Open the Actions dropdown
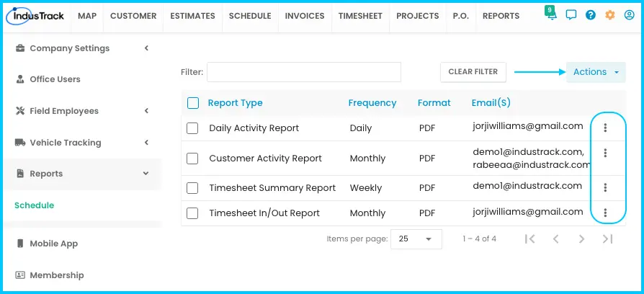644x294 pixels. tap(596, 72)
